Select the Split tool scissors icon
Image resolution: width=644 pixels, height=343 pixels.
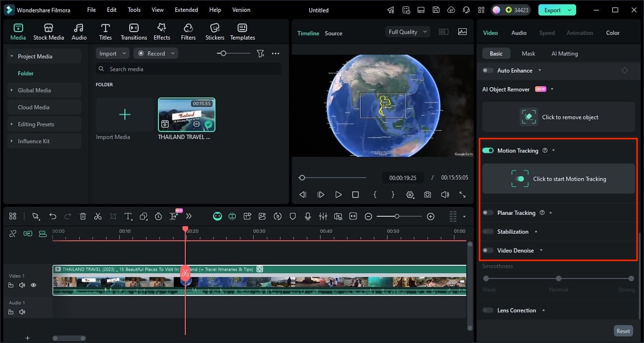click(x=98, y=216)
